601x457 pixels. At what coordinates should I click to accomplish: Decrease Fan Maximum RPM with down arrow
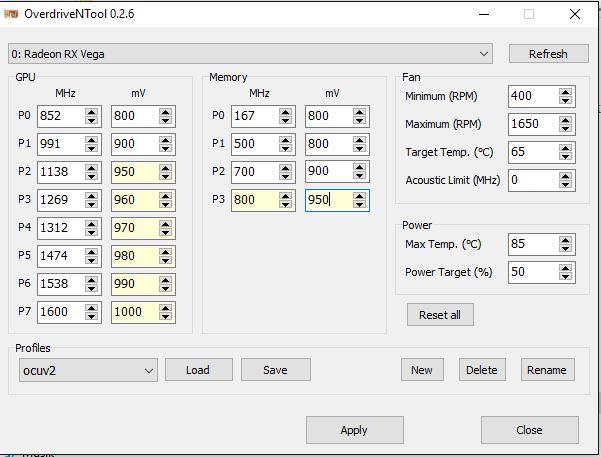pos(565,128)
